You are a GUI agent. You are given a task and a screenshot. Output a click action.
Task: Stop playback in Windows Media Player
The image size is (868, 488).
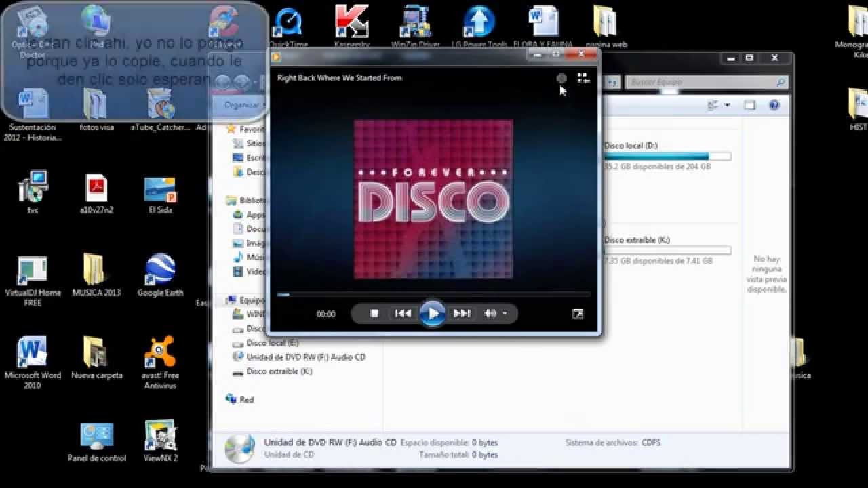coord(374,314)
